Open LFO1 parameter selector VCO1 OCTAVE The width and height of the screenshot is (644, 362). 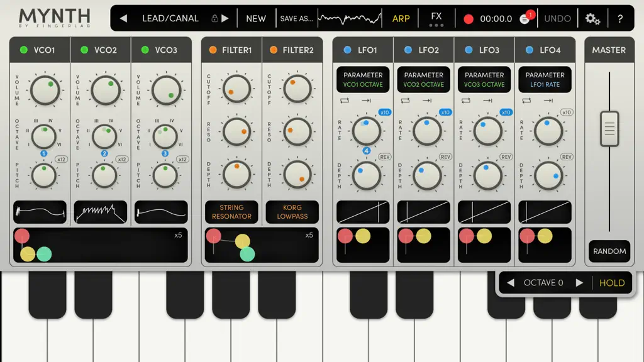pos(363,80)
